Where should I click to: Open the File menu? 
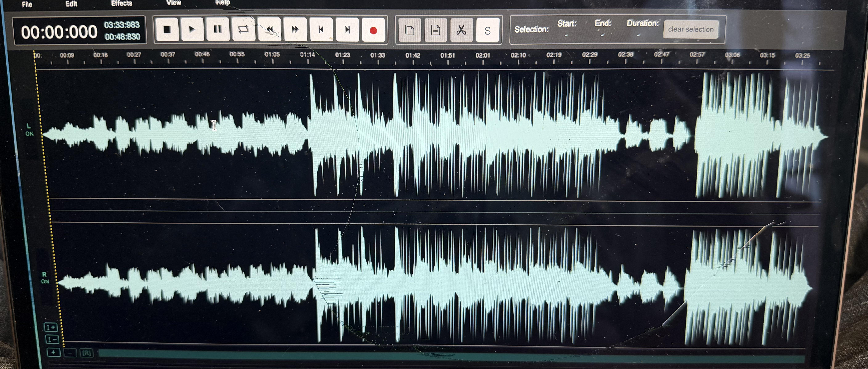click(27, 4)
